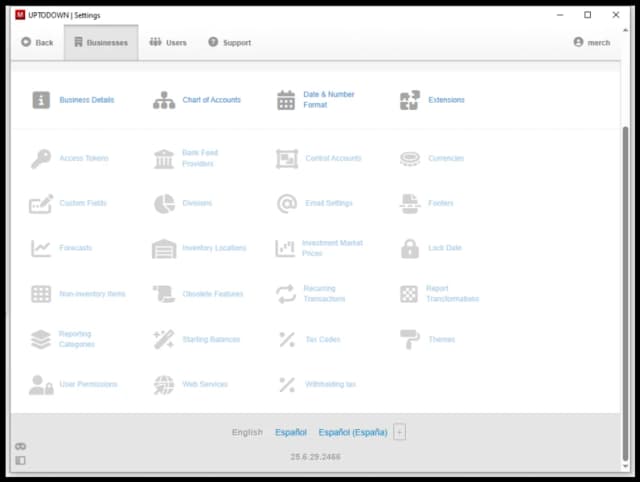This screenshot has height=482, width=640.
Task: Click the Obsolete Features scroll icon
Action: click(164, 294)
